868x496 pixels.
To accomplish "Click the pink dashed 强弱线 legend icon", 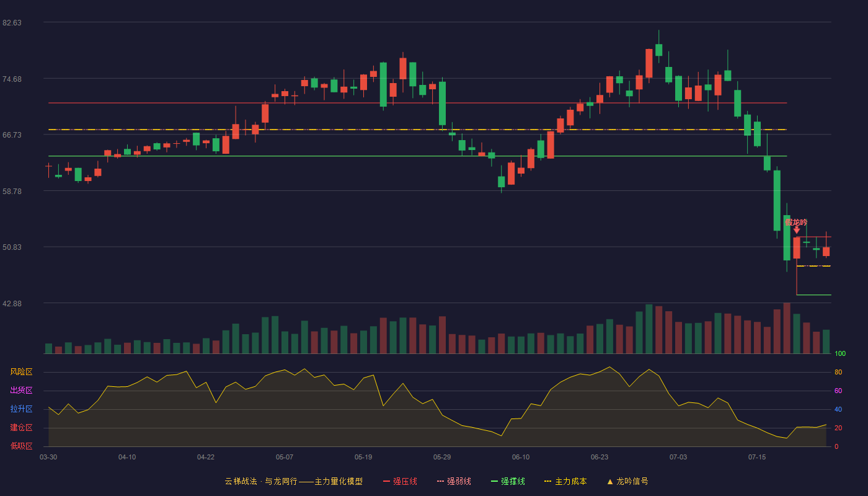I will point(440,482).
